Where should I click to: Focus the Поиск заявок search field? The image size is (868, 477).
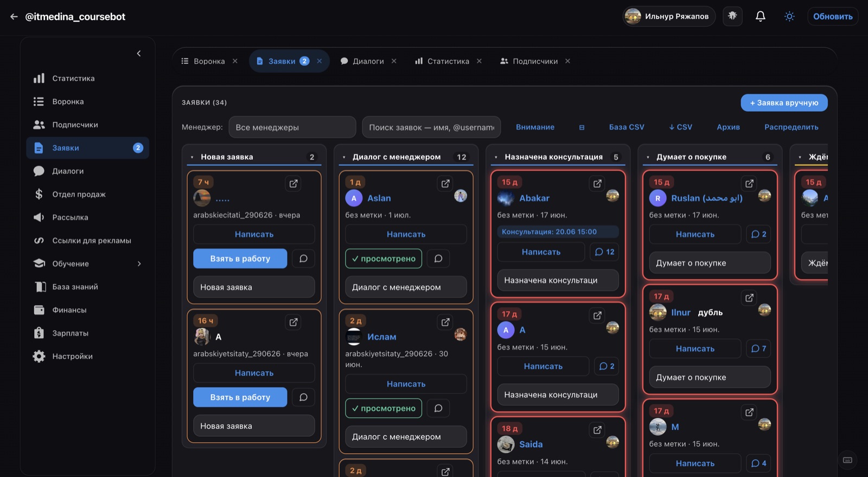click(x=431, y=127)
